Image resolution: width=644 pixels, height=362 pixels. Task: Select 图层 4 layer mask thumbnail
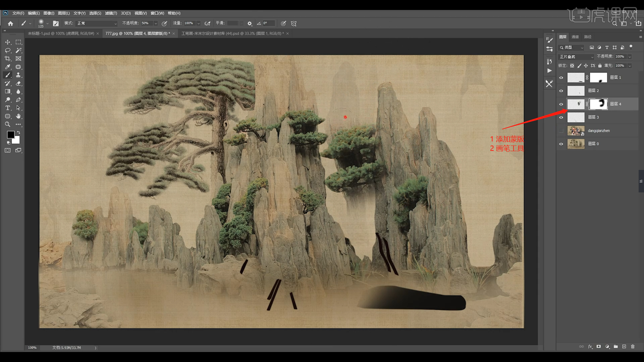click(x=599, y=104)
